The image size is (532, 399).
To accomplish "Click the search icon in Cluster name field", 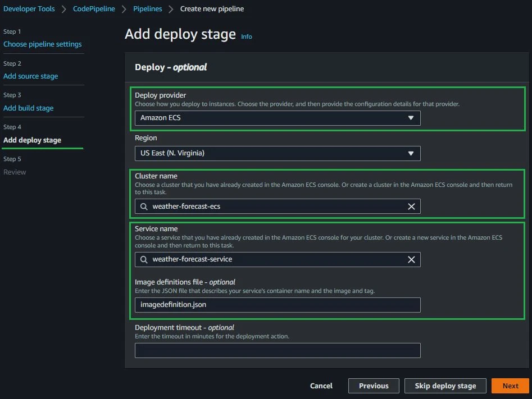I will click(x=144, y=207).
